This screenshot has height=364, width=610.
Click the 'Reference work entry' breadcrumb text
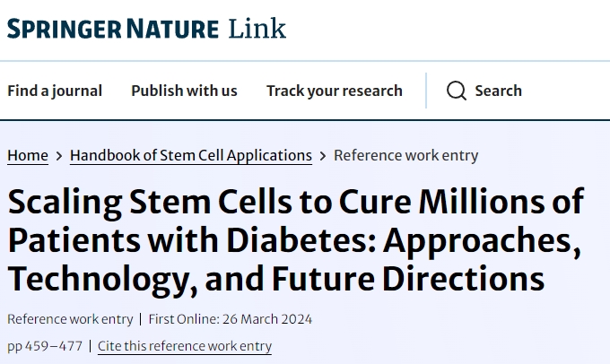[x=405, y=155]
